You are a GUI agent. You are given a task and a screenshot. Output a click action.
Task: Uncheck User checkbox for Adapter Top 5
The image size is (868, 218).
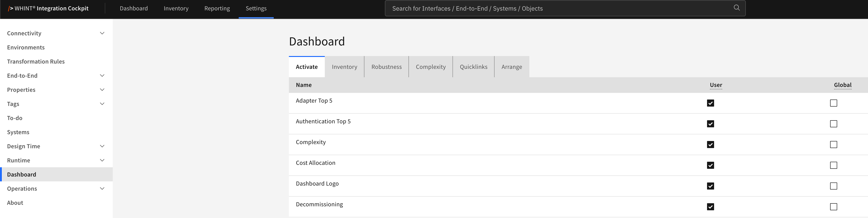tap(710, 103)
